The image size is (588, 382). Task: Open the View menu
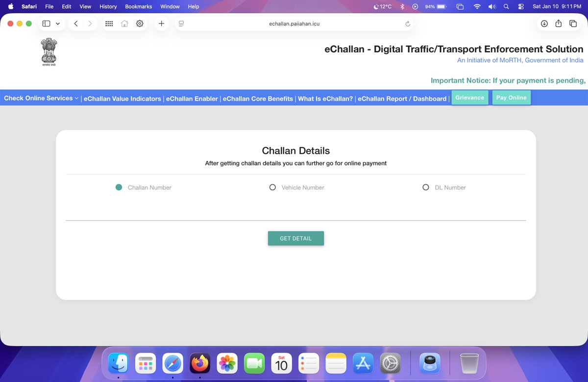point(85,6)
